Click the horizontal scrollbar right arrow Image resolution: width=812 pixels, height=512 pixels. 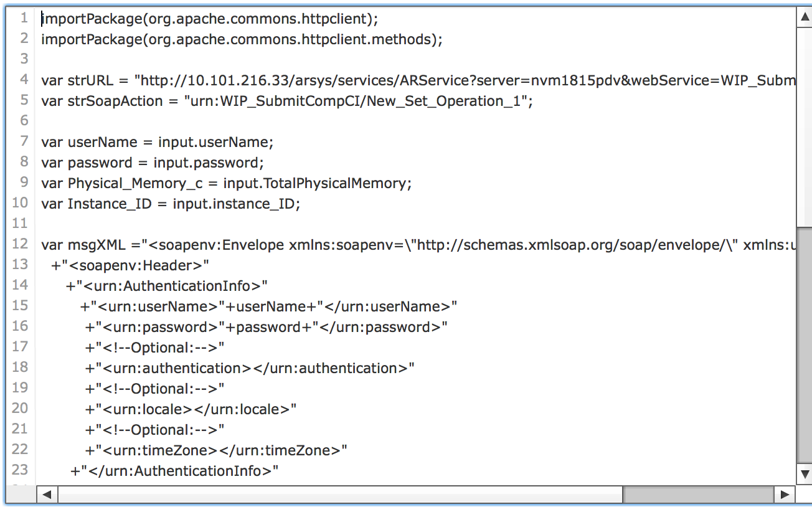785,495
